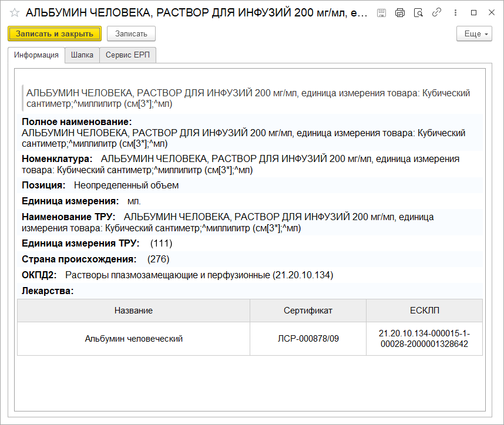
Task: Click the Единица измерения value мл.
Action: (x=134, y=201)
